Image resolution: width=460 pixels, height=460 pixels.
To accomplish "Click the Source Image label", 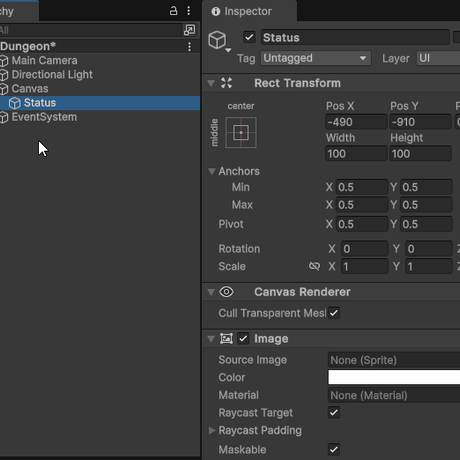I will click(x=253, y=360).
